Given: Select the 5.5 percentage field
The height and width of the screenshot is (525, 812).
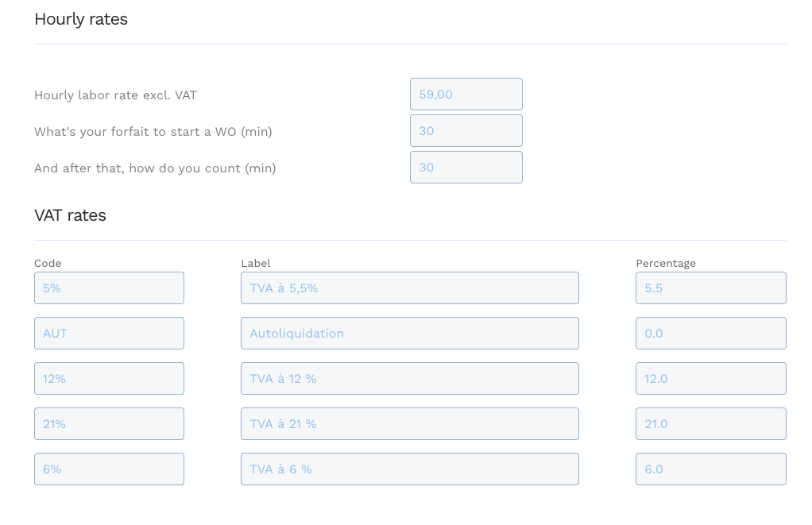Looking at the screenshot, I should point(710,288).
